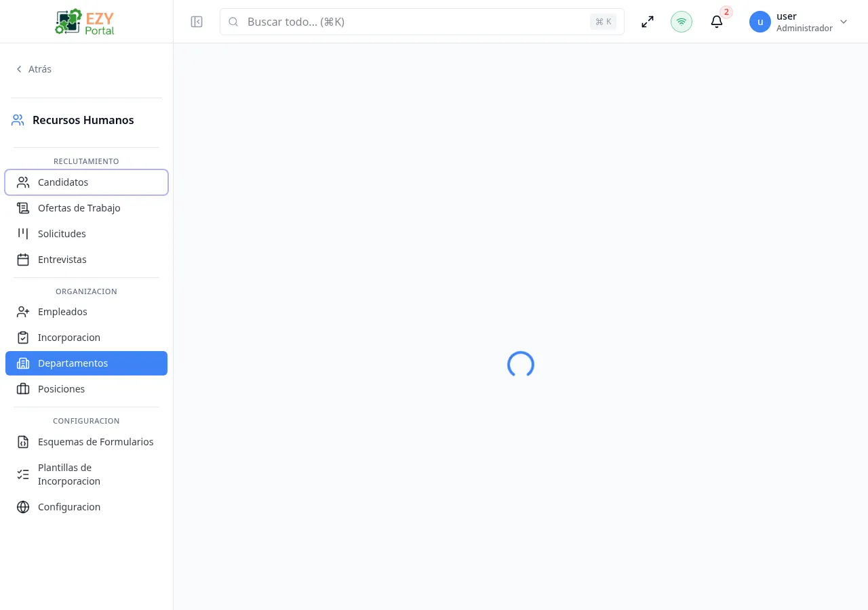Viewport: 868px width, 610px height.
Task: Go back via Atrás link
Action: tap(33, 69)
